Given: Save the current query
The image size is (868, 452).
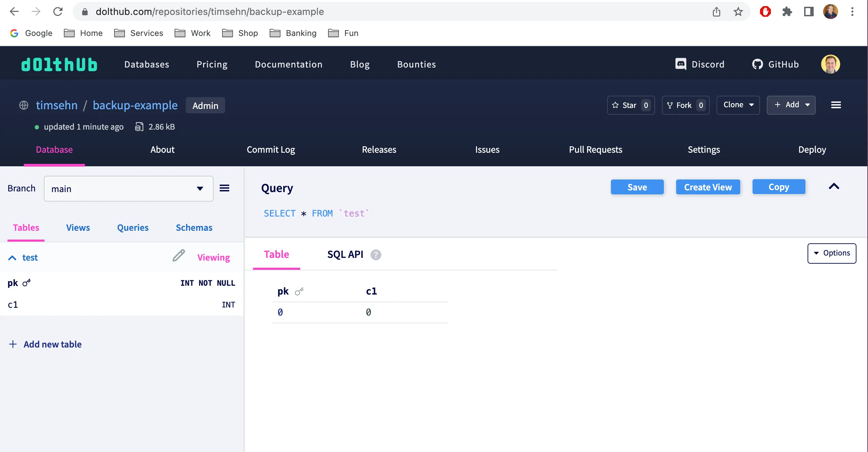Looking at the screenshot, I should point(637,187).
